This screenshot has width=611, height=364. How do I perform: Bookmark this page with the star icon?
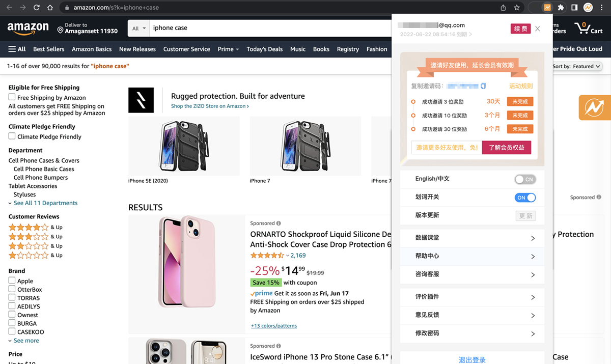pyautogui.click(x=517, y=8)
